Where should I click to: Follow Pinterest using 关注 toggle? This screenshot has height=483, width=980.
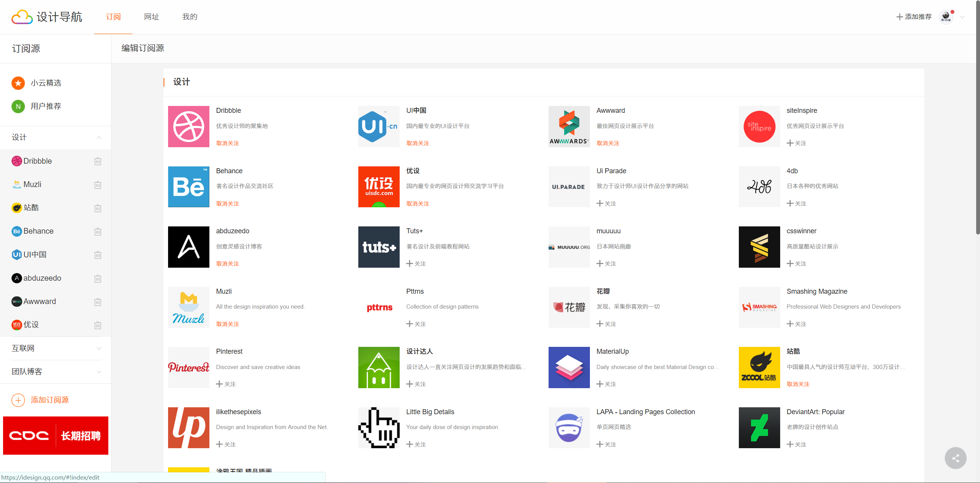(x=226, y=384)
